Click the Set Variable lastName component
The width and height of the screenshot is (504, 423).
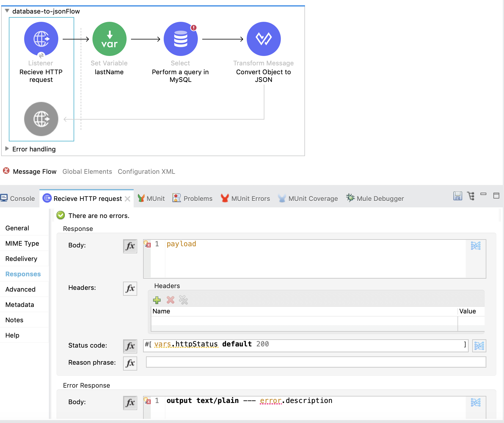[109, 39]
